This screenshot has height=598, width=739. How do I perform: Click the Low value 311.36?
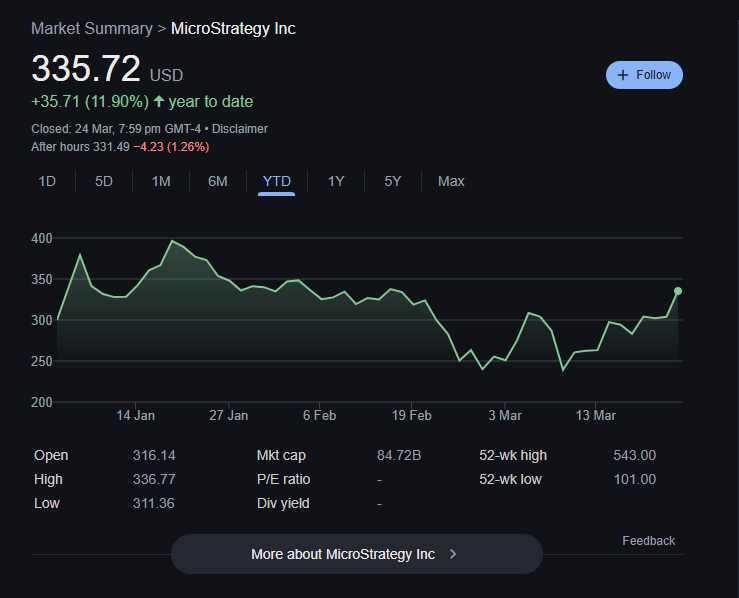pos(154,503)
